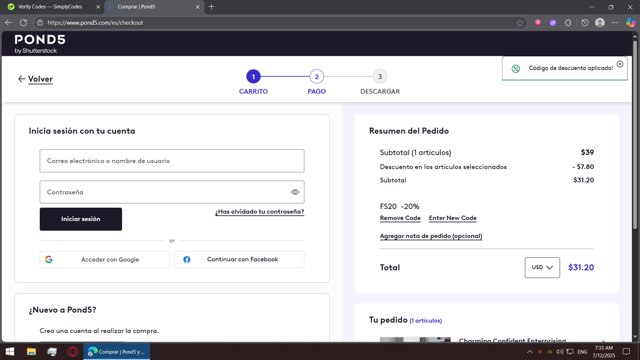Click the Resumen del Pedido heading
Screen dimensions: 640x360
409,131
